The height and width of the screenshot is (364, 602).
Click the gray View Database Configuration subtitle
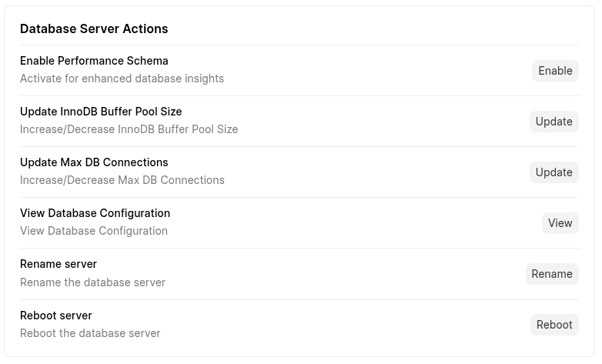pos(94,231)
